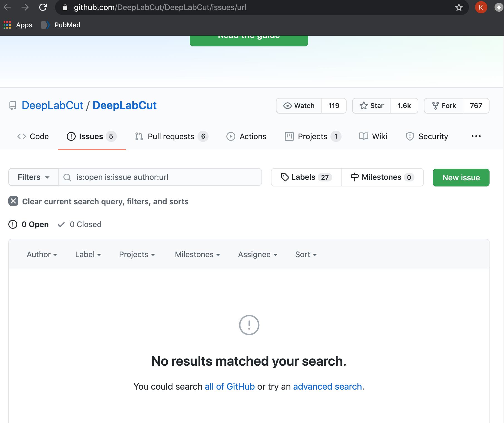
Task: View the 119 watchers count
Action: pyautogui.click(x=334, y=106)
